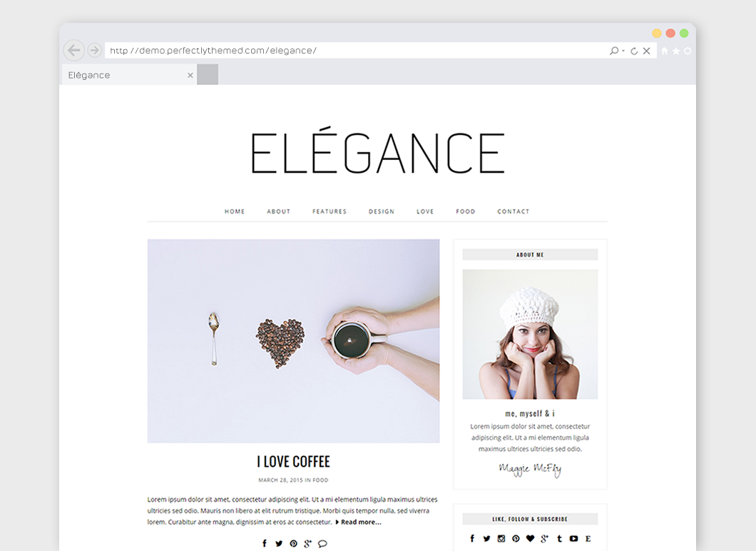Open the YouTube social icon
This screenshot has width=756, height=551.
point(573,538)
